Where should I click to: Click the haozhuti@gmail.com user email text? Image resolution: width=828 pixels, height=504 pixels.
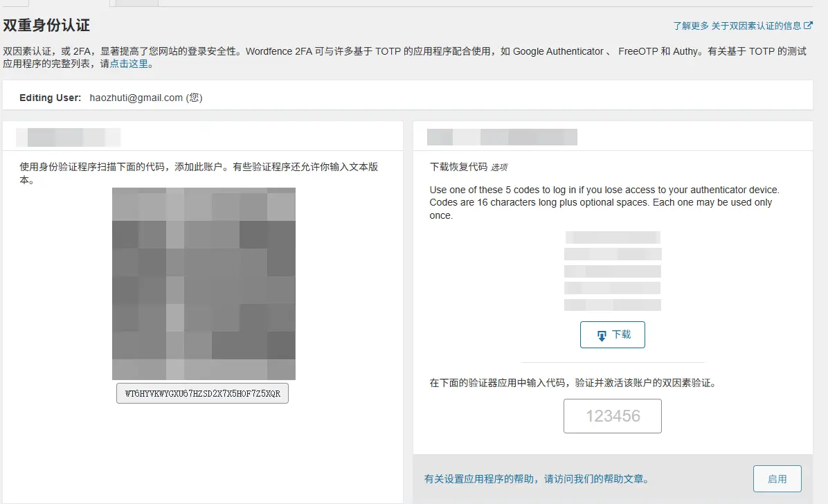pyautogui.click(x=136, y=98)
